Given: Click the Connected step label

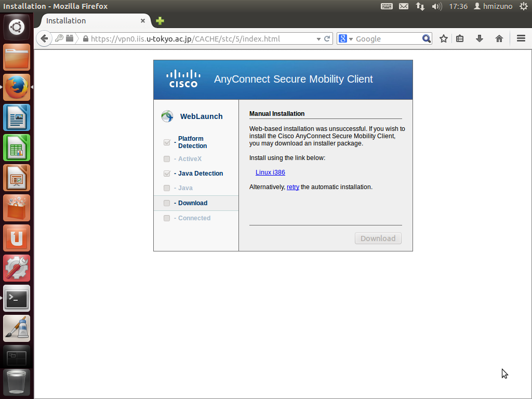Looking at the screenshot, I should click(194, 218).
